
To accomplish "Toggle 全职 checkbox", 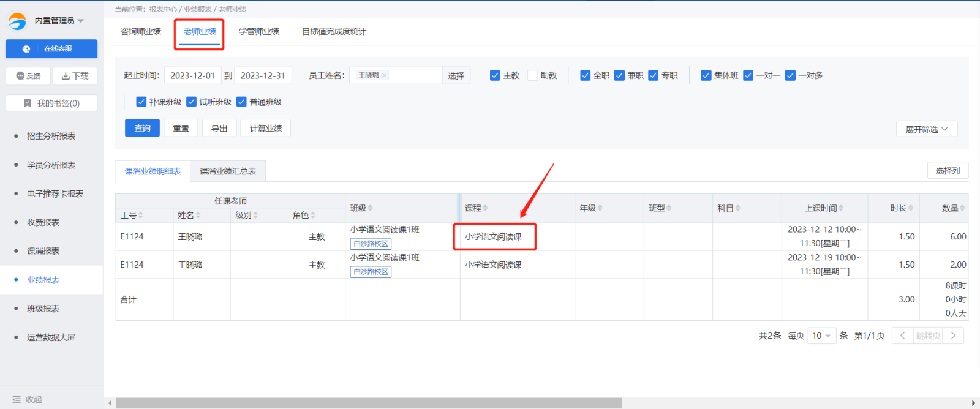I will (x=585, y=75).
